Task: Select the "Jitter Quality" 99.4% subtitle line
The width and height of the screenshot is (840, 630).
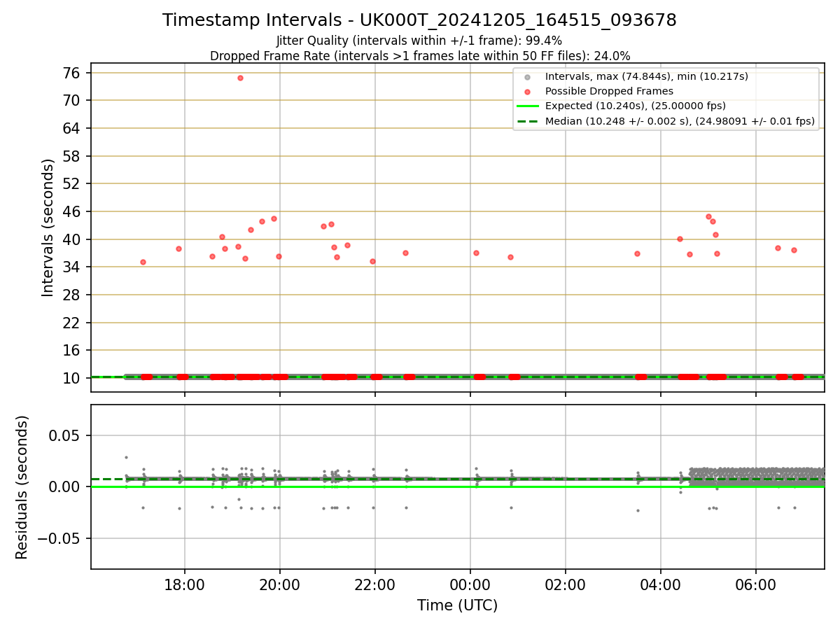Action: (419, 41)
